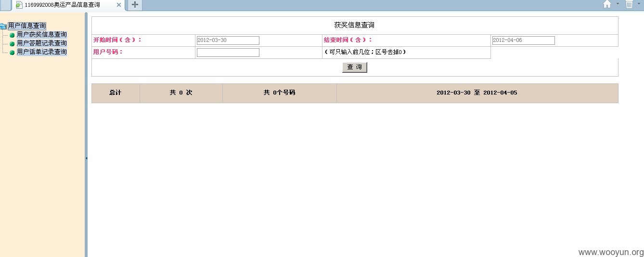Image resolution: width=644 pixels, height=257 pixels.
Task: Select 用户话单记录查询 in sidebar
Action: pos(42,52)
